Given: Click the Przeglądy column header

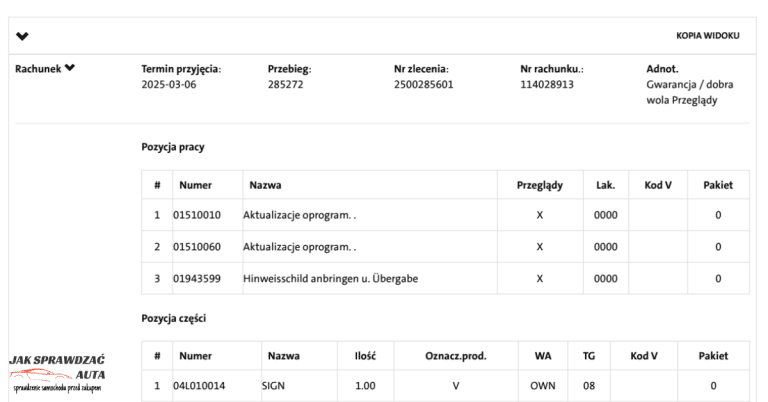Looking at the screenshot, I should tap(540, 185).
